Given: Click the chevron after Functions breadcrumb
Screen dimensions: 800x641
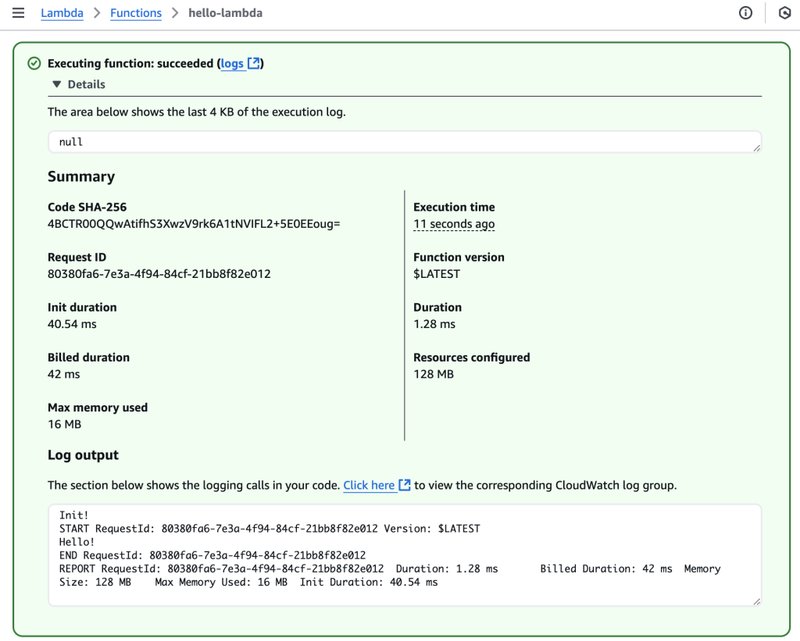Looking at the screenshot, I should tap(174, 13).
